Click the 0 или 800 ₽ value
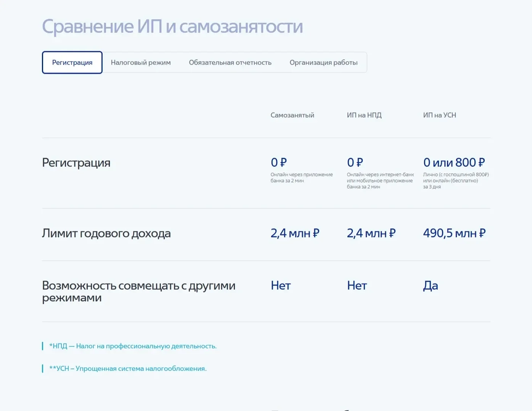The image size is (532, 411). [x=454, y=163]
